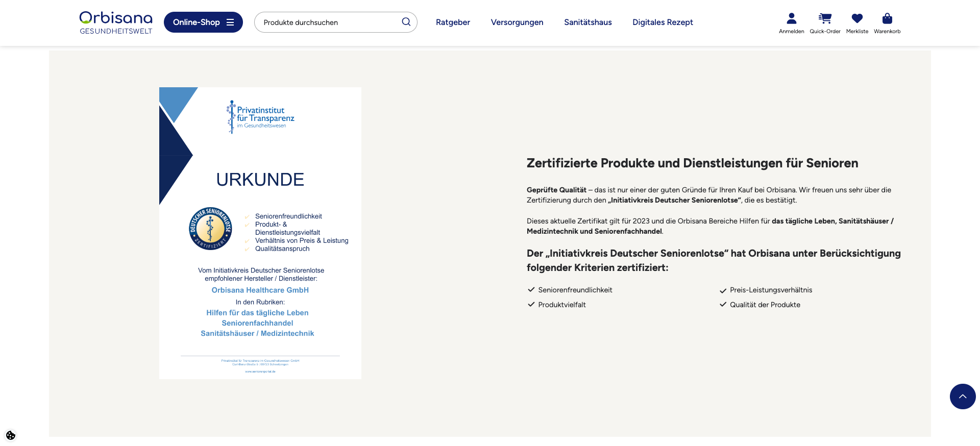
Task: Click the URKUNDE heading on the certificate
Action: pos(260,180)
